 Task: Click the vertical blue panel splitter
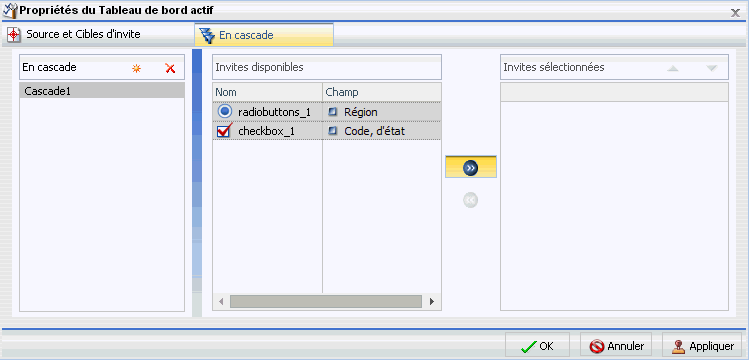196,183
